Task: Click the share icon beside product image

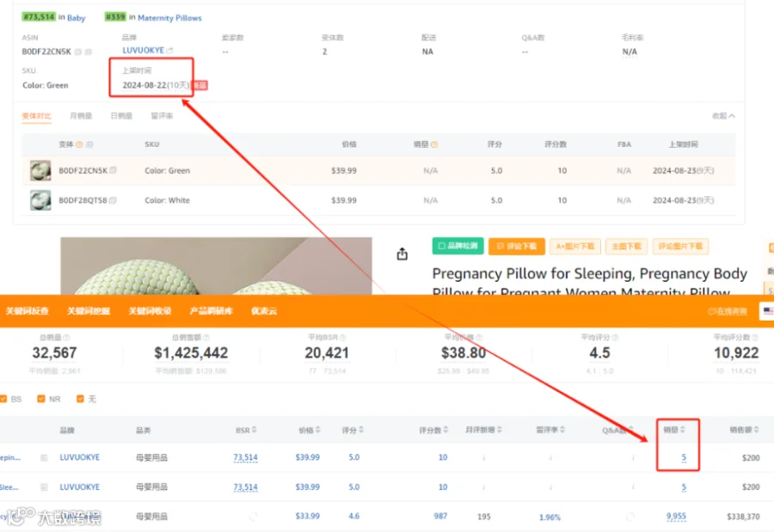Action: pos(402,254)
